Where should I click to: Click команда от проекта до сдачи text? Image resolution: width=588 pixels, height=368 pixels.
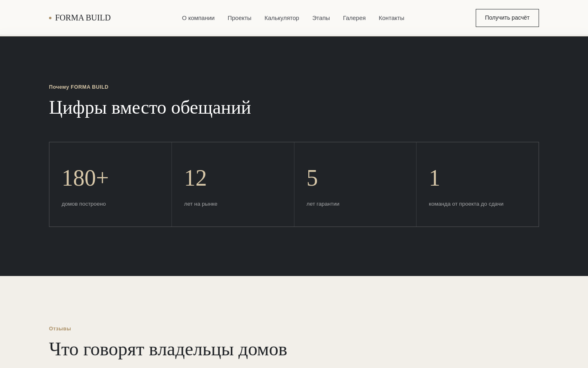tap(466, 204)
